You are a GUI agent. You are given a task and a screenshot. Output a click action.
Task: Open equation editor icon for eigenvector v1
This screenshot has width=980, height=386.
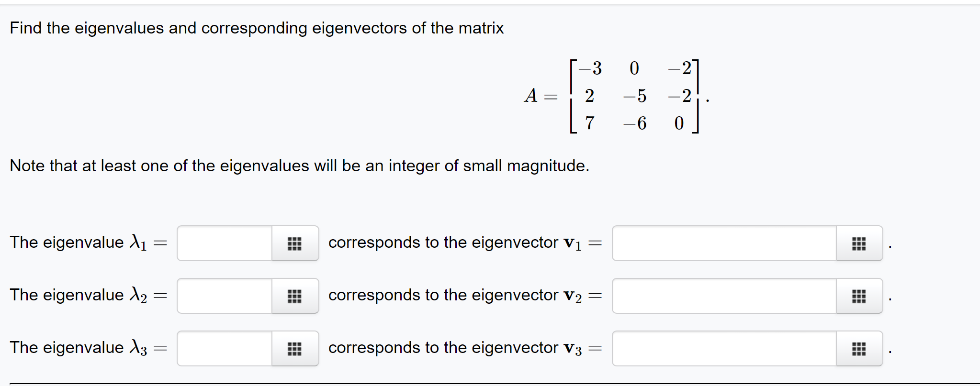coord(859,243)
